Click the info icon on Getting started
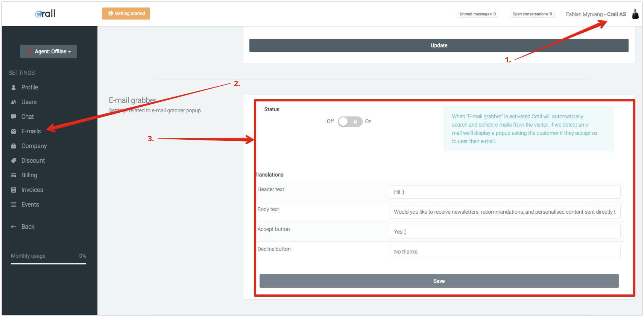The height and width of the screenshot is (317, 644). point(111,14)
